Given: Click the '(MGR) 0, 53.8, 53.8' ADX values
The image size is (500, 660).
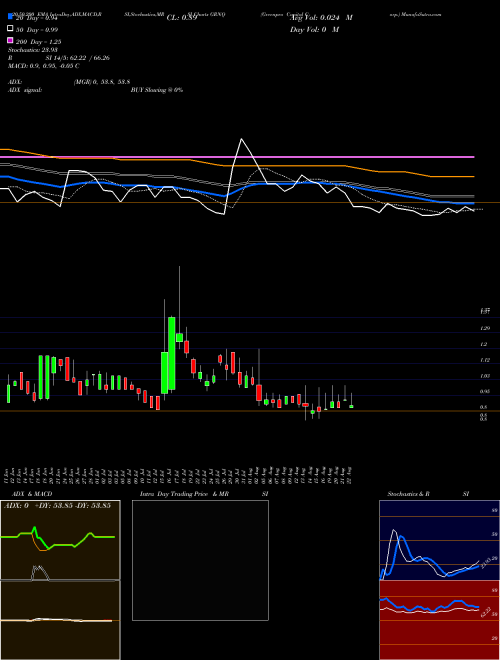Looking at the screenshot, I should tap(101, 82).
